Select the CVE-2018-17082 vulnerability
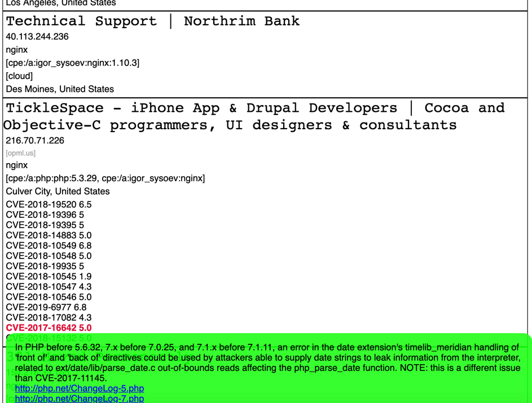Image resolution: width=532 pixels, height=403 pixels. click(49, 318)
